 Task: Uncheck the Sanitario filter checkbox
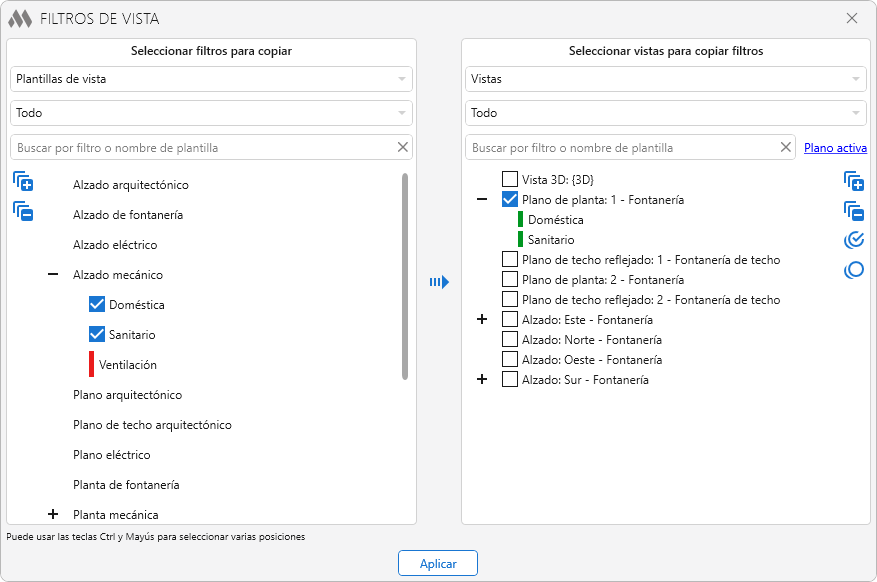pyautogui.click(x=97, y=335)
